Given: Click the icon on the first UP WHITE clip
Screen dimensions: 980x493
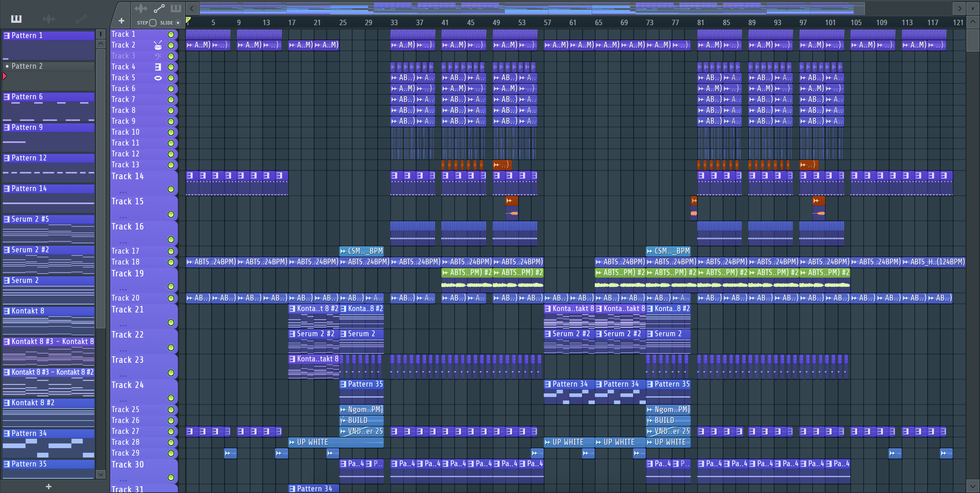Looking at the screenshot, I should 292,442.
